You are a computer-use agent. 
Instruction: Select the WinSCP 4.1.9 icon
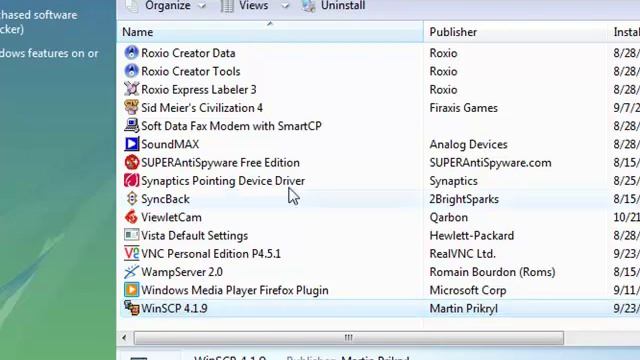tap(131, 308)
